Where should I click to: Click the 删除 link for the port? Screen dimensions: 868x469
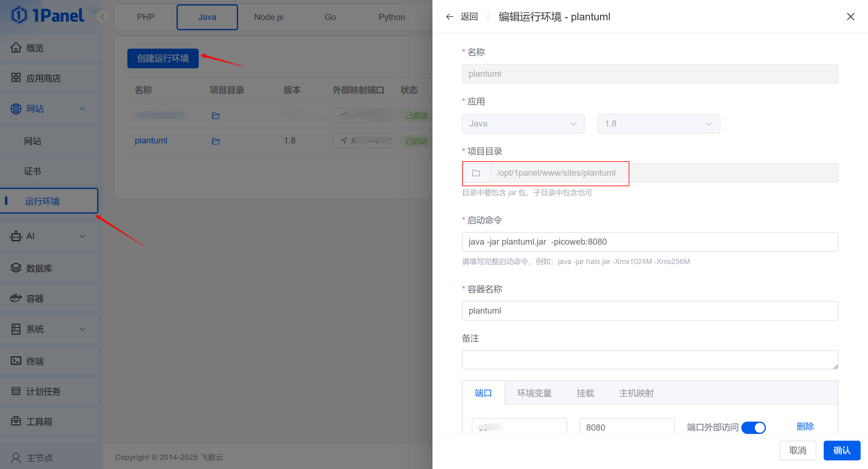pyautogui.click(x=805, y=427)
